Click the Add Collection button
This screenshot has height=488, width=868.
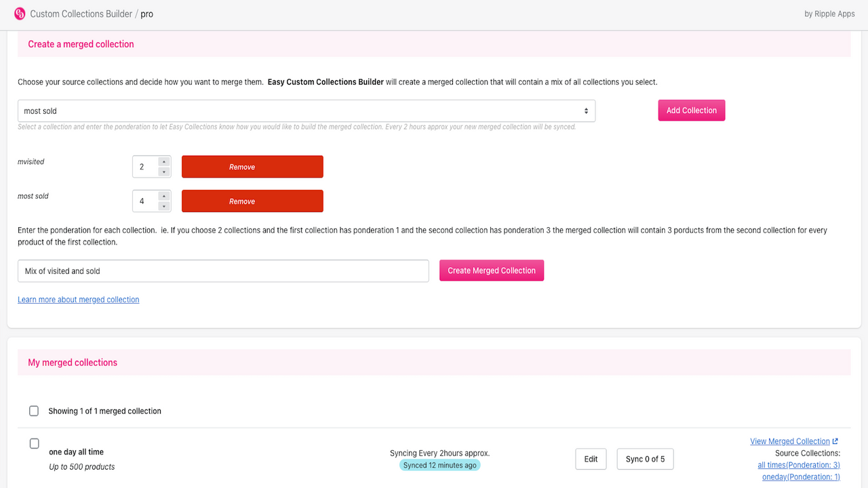pos(692,110)
